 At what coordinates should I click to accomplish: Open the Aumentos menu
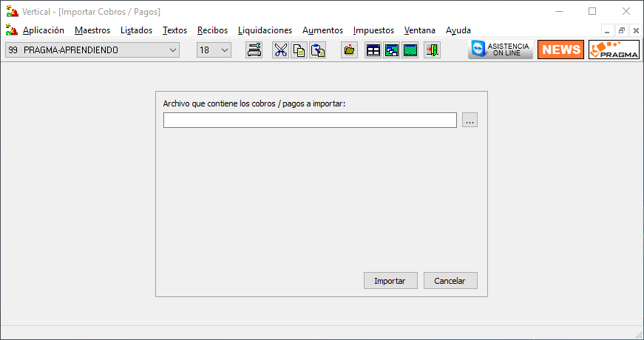(x=322, y=30)
